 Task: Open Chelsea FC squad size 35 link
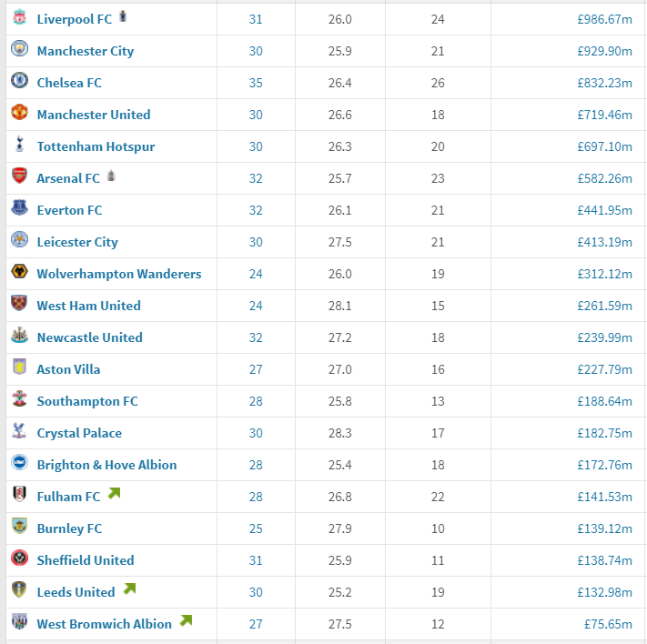256,83
